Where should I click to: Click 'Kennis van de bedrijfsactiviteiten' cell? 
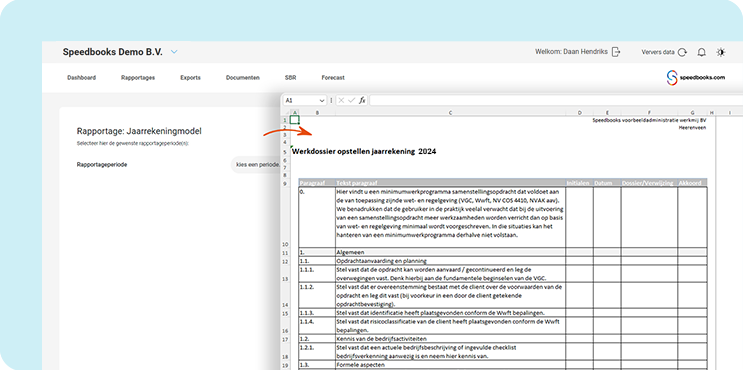[x=450, y=339]
